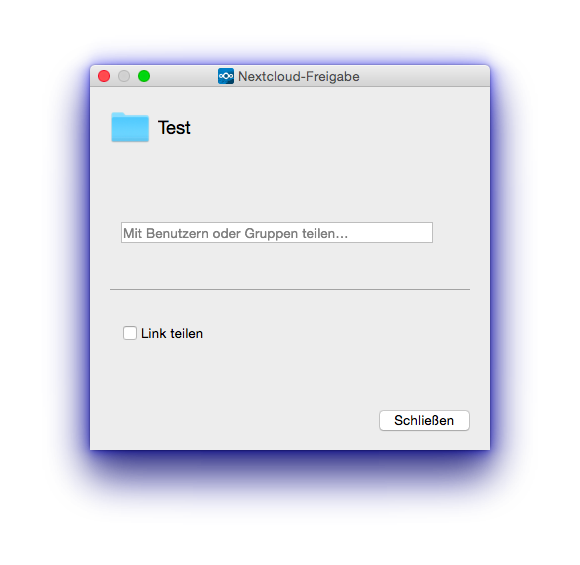580x565 pixels.
Task: Focus the 'Mit Benutzern oder Gruppen teilen' field
Action: click(277, 233)
